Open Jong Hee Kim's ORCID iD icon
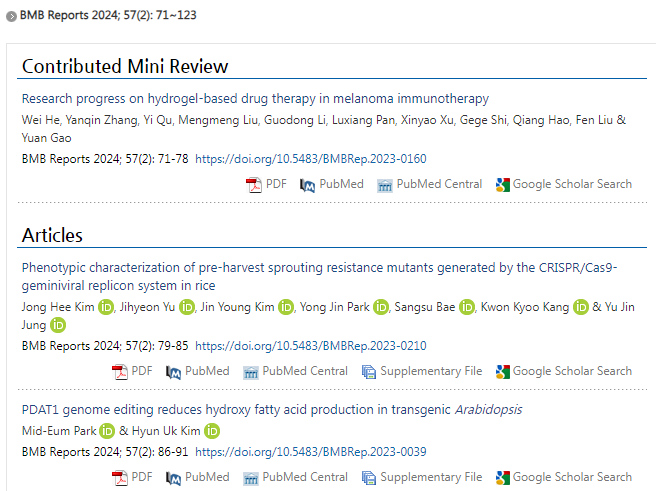 107,306
